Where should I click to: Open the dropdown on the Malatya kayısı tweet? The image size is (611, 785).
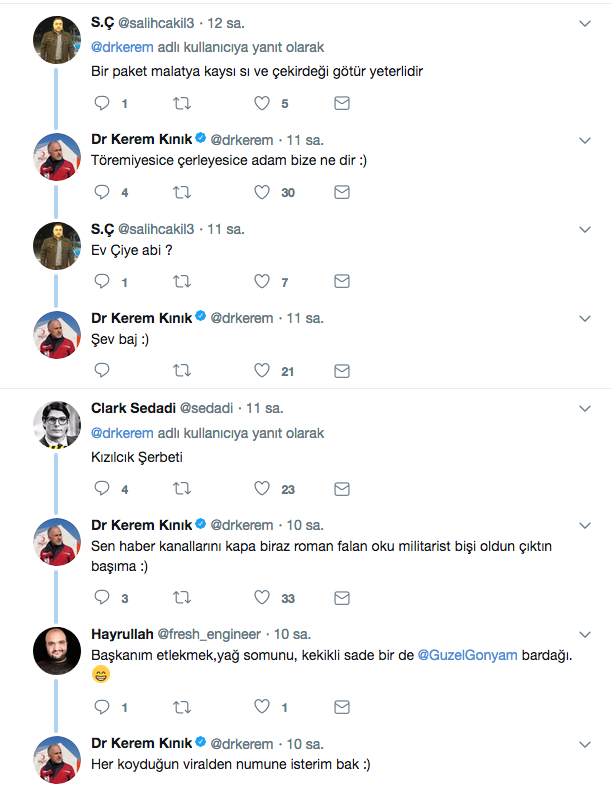click(x=585, y=23)
